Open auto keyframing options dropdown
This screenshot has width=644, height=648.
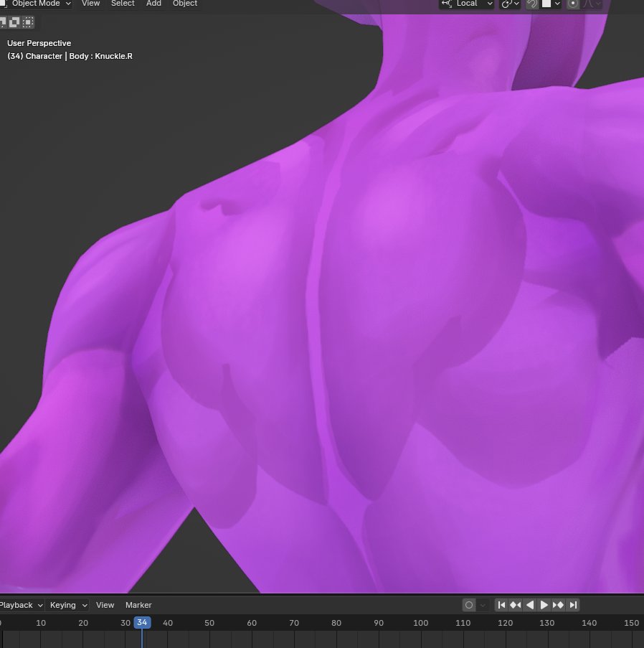[x=483, y=605]
